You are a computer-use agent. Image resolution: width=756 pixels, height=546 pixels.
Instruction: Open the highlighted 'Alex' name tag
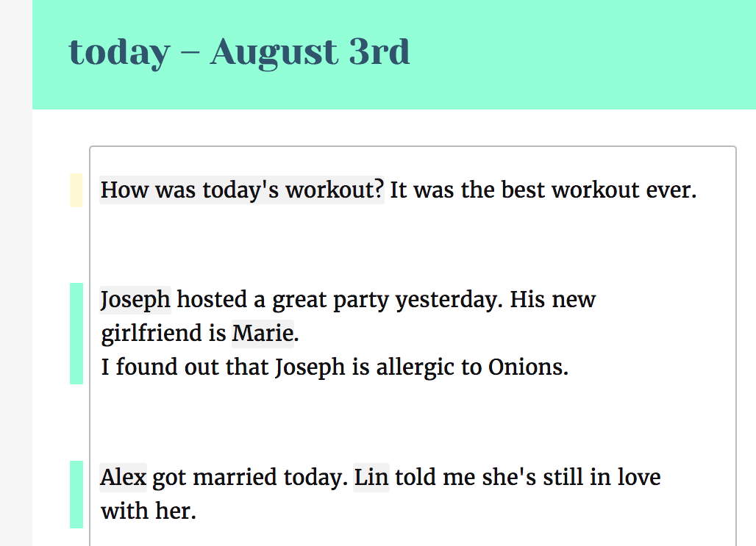(123, 478)
